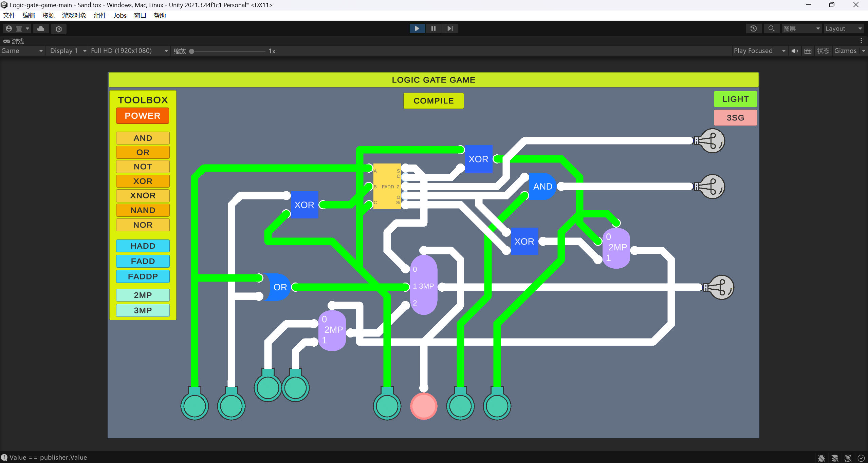Toggle mute audio speaker icon
The image size is (868, 463).
coord(795,51)
